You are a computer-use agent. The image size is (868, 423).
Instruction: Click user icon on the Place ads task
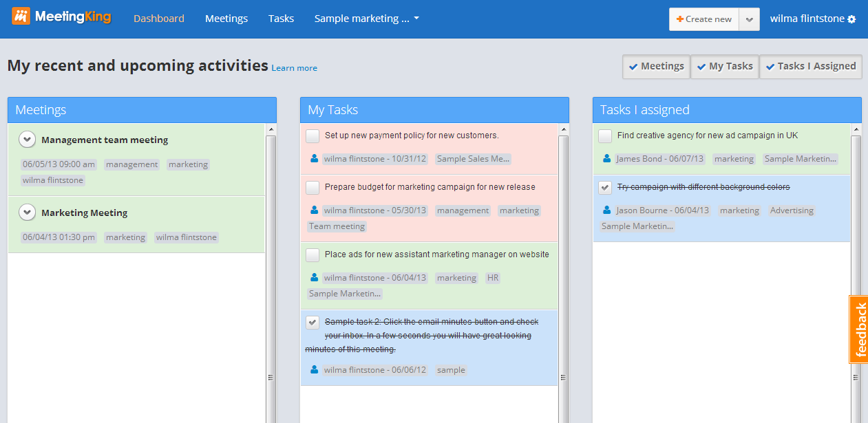coord(314,277)
